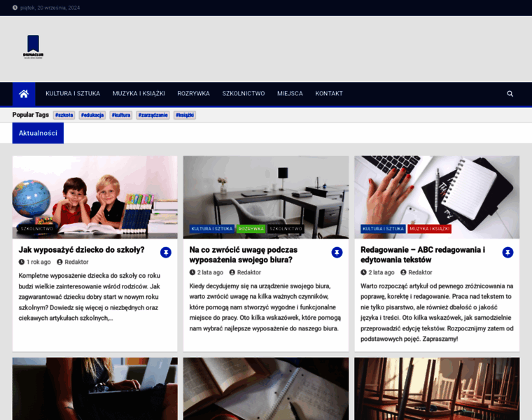Open thumbnail of kids with globe

[95, 197]
